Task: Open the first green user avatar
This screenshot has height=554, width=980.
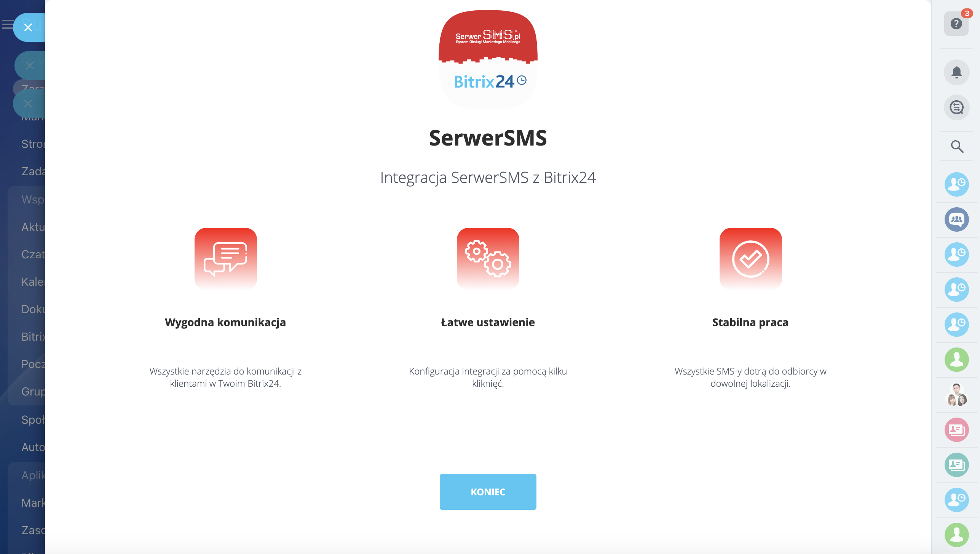Action: pos(956,360)
